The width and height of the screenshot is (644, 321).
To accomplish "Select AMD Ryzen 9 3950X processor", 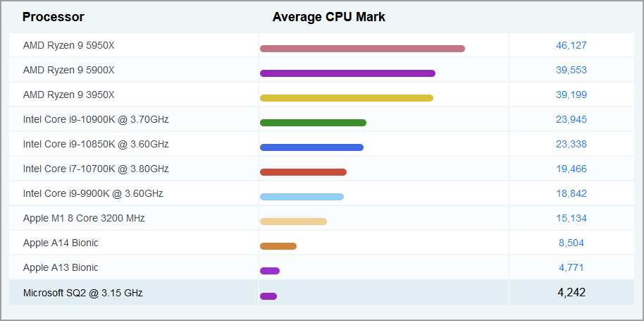I will [x=68, y=95].
